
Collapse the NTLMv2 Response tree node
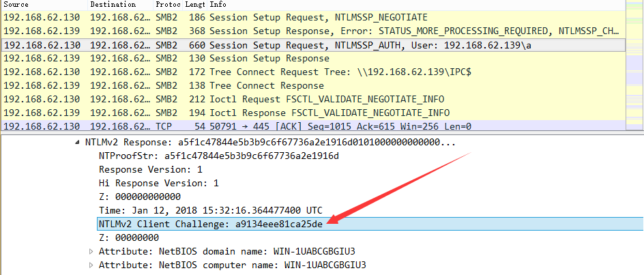coord(78,143)
